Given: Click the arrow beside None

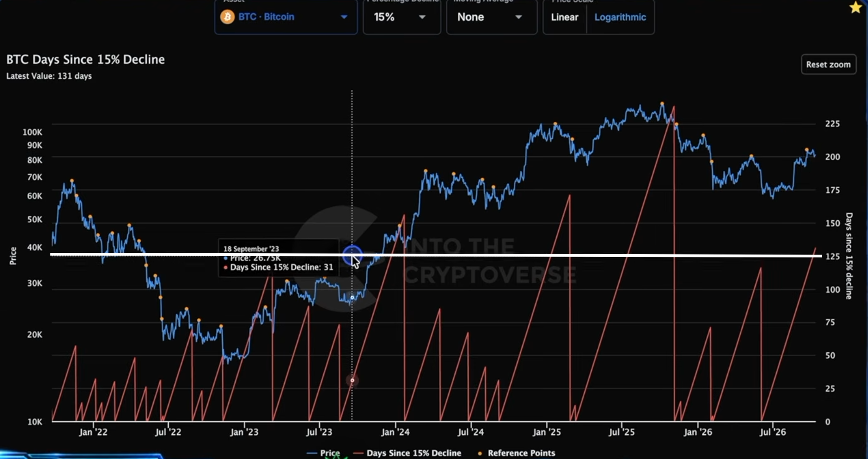Looking at the screenshot, I should [x=518, y=17].
